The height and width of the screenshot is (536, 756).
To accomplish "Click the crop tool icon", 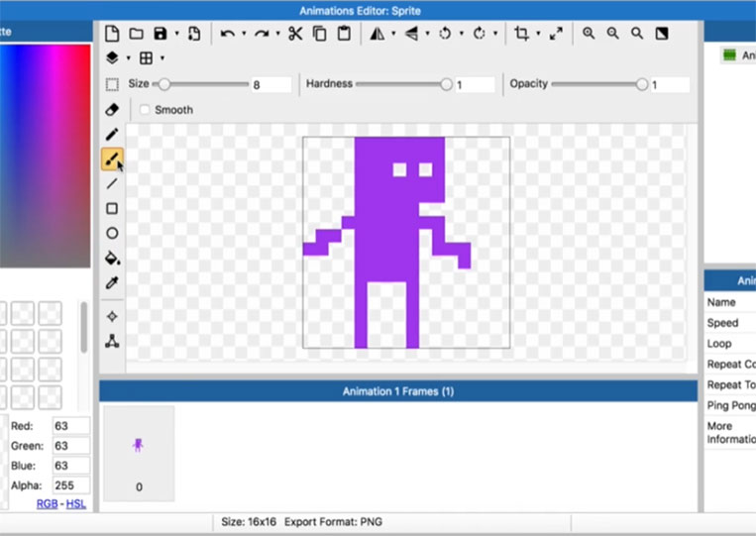I will tap(521, 34).
